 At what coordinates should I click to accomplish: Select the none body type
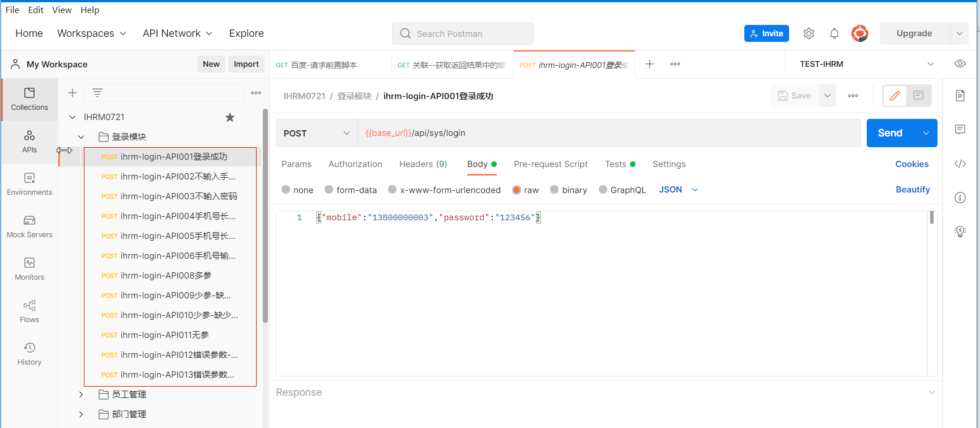(286, 190)
